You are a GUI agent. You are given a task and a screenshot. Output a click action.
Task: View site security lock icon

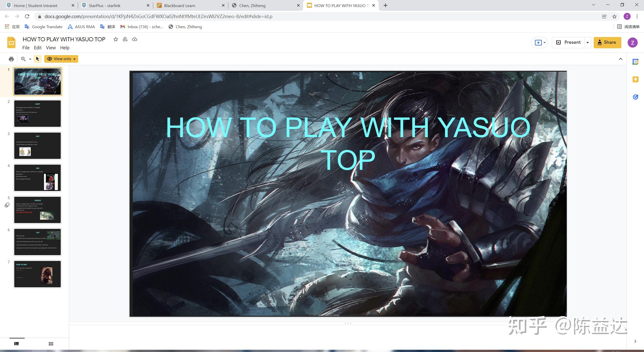pyautogui.click(x=39, y=17)
